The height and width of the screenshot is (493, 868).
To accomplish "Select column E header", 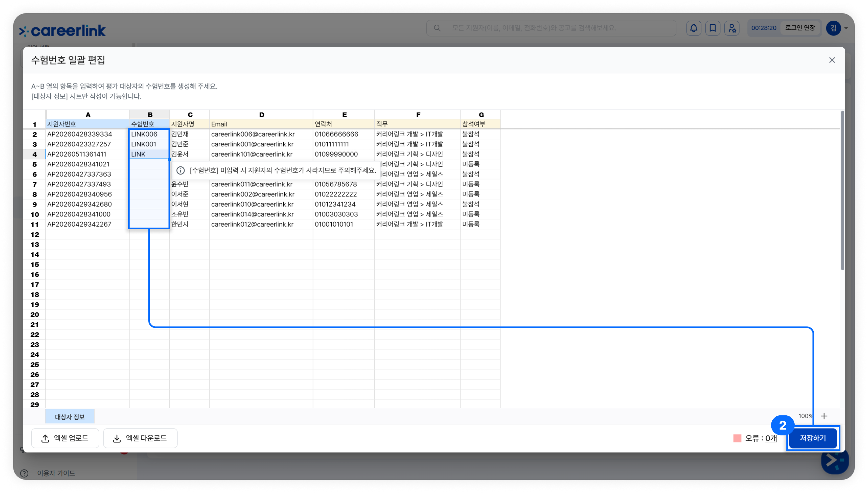I will point(344,115).
